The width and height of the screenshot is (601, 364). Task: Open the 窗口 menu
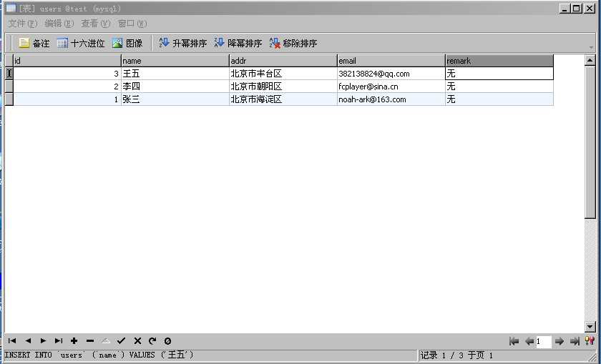click(x=132, y=24)
